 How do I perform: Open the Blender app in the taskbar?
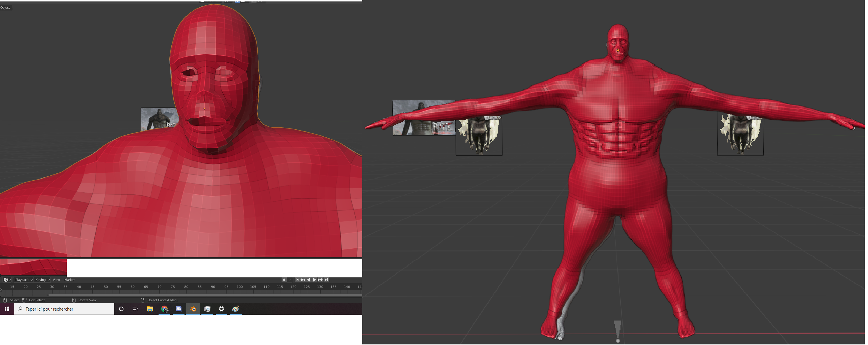click(193, 309)
